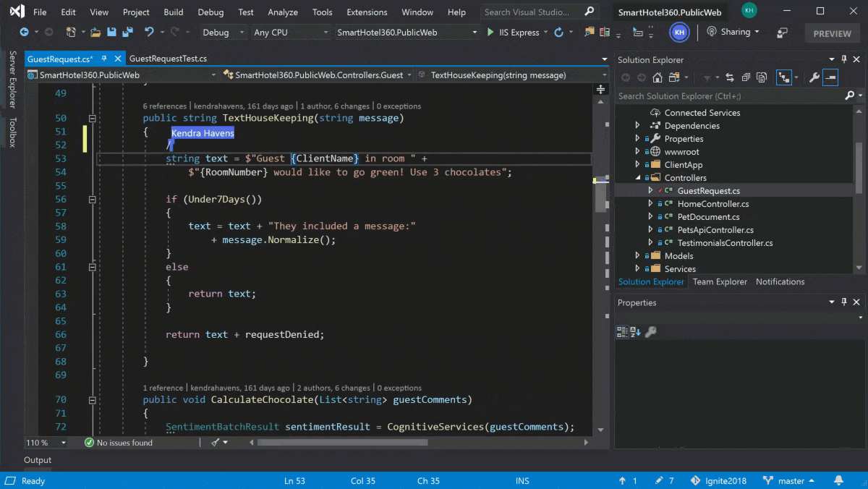
Task: Open the Analyze menu
Action: (x=282, y=12)
